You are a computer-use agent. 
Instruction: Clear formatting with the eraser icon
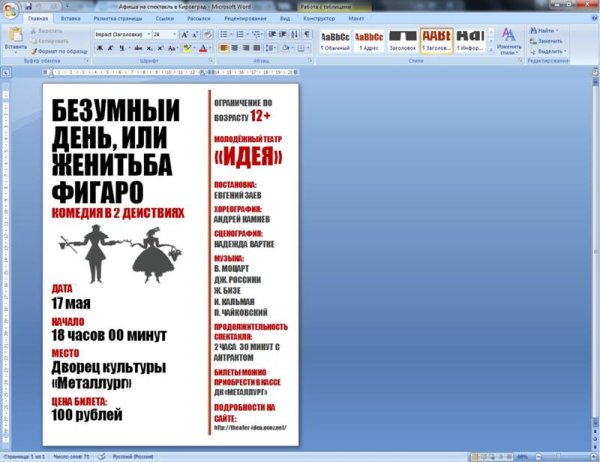pyautogui.click(x=207, y=34)
